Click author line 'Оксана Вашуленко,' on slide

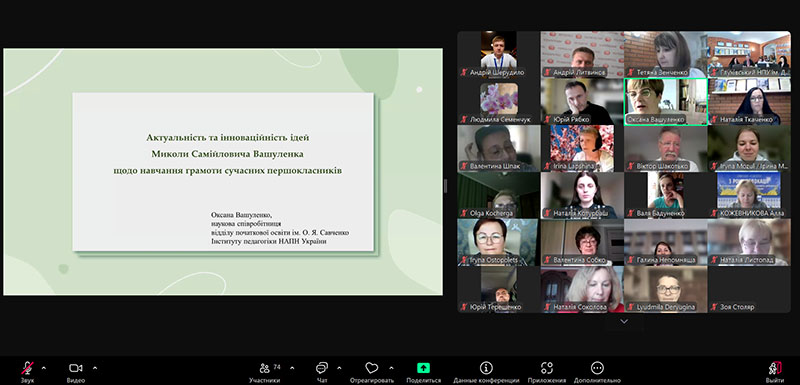click(241, 215)
